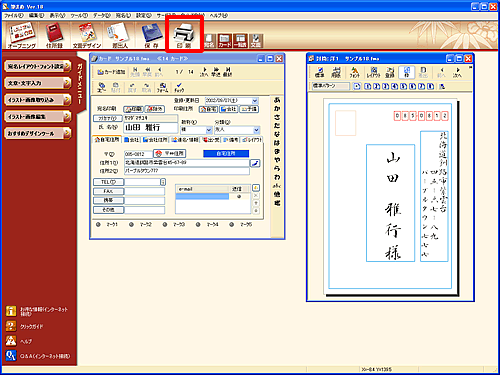500x375 pixels.
Task: Expand イラスト・画像取り込み guide menu
Action: click(x=38, y=100)
